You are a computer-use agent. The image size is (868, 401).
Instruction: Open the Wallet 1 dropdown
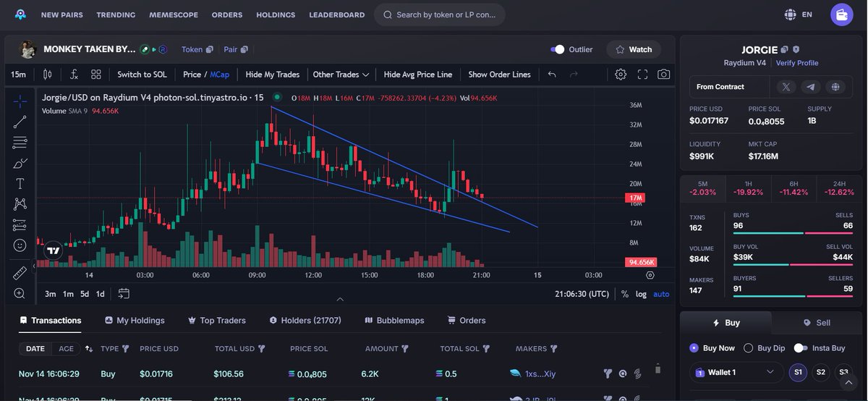point(736,372)
